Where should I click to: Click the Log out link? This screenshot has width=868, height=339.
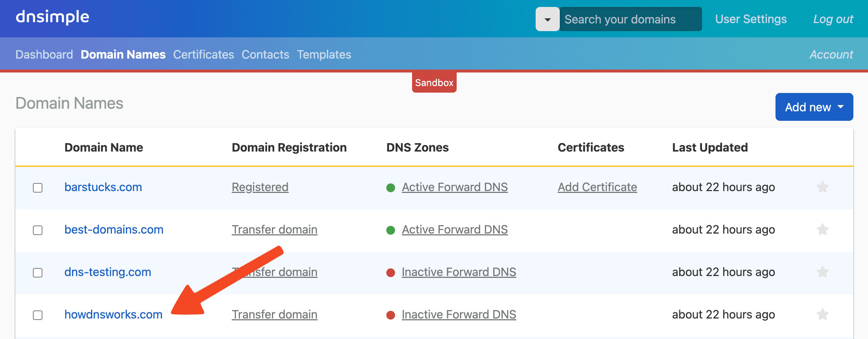[x=833, y=19]
